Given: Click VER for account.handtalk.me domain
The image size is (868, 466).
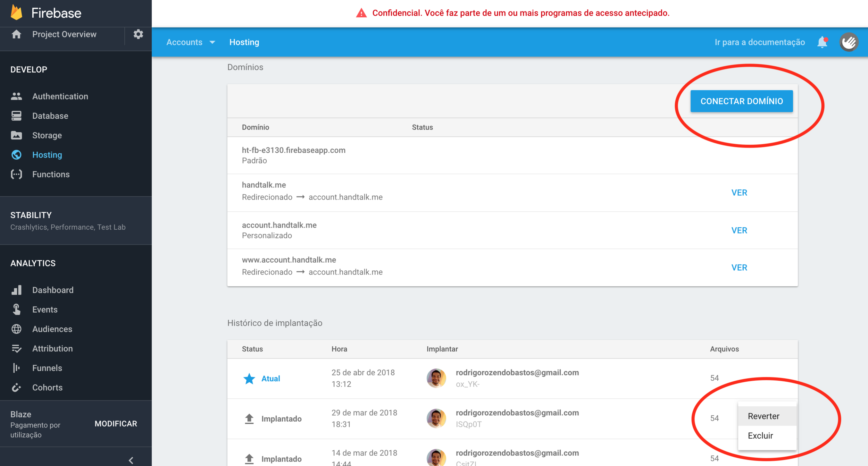Looking at the screenshot, I should tap(739, 230).
